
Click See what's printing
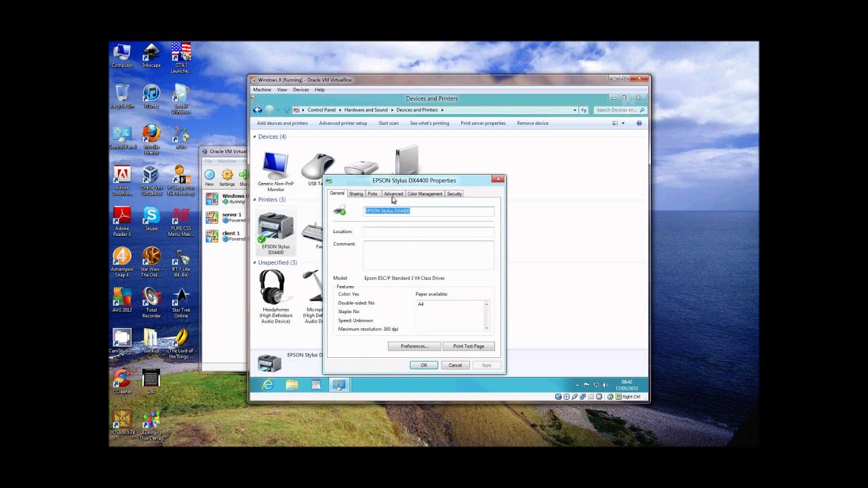[429, 123]
